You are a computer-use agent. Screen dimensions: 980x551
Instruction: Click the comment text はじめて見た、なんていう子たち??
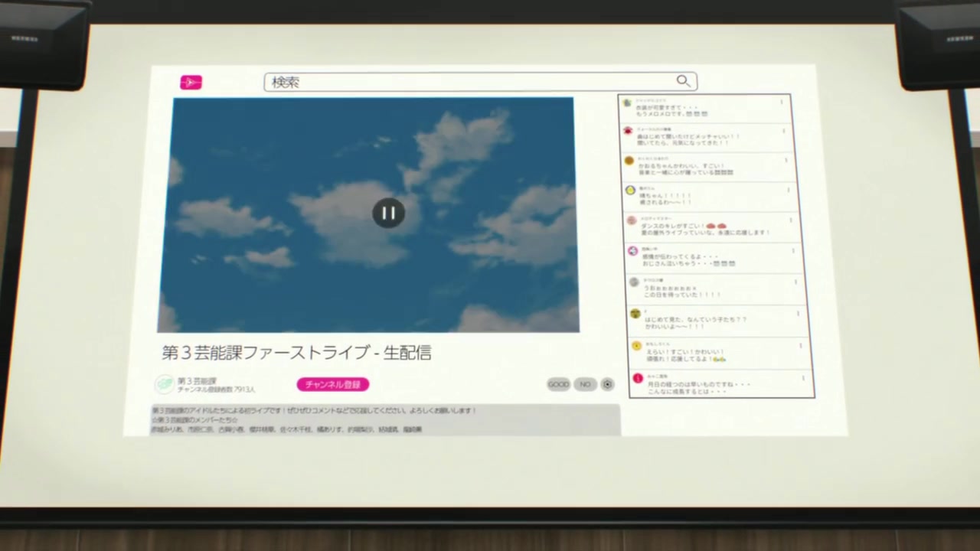[696, 319]
